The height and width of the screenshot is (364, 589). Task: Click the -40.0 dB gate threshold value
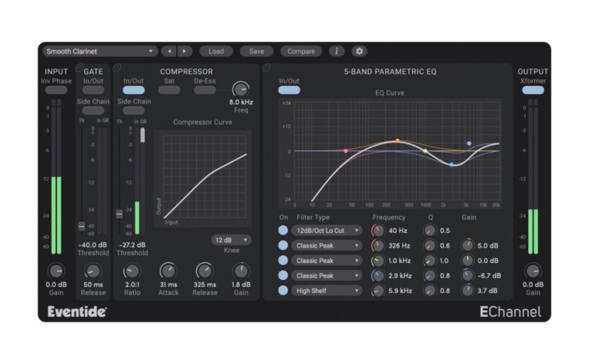[x=93, y=244]
